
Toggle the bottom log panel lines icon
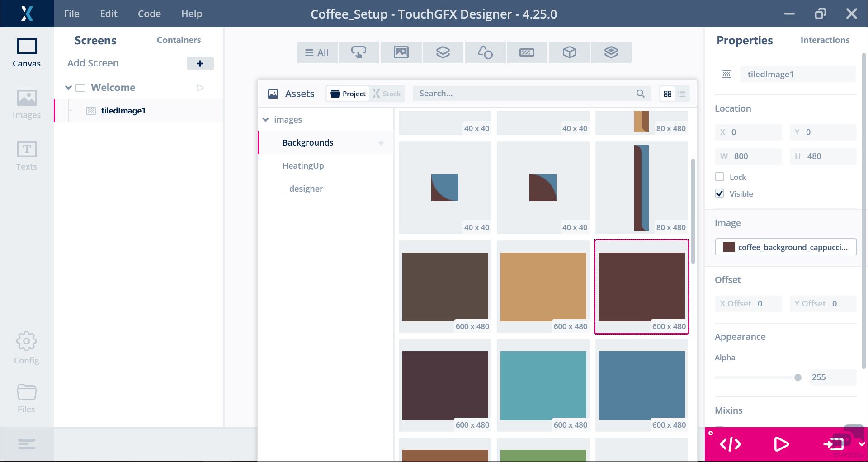(x=27, y=444)
